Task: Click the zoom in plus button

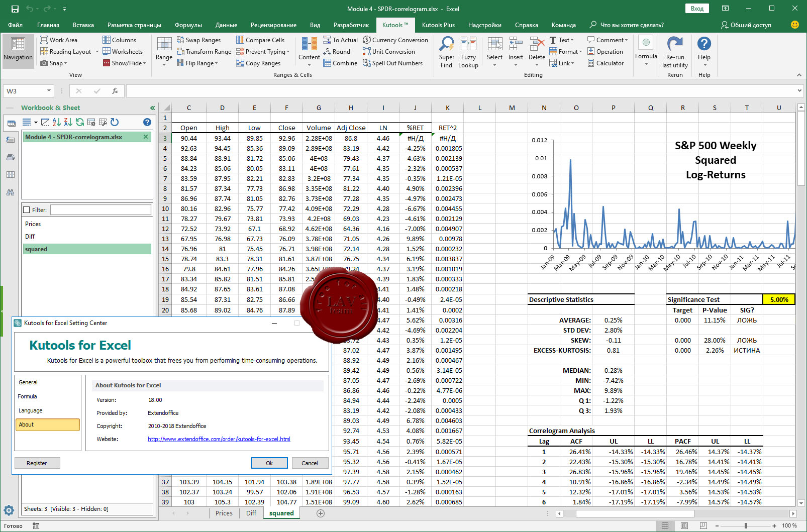Action: [774, 525]
